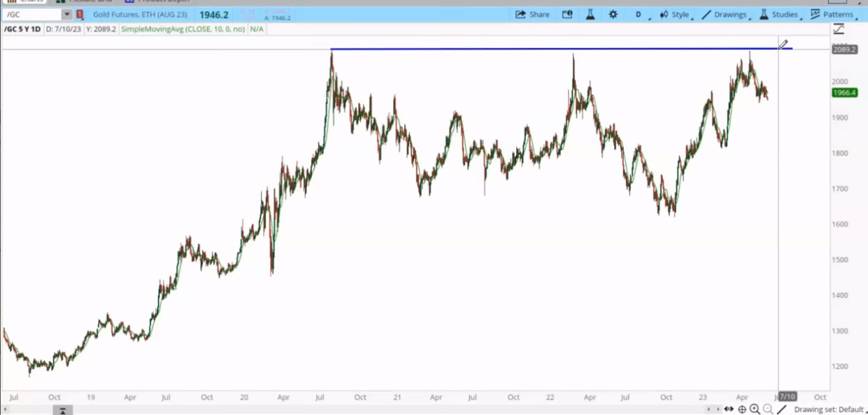The width and height of the screenshot is (868, 415).
Task: Click the zoom in magnifier icon
Action: click(x=755, y=409)
